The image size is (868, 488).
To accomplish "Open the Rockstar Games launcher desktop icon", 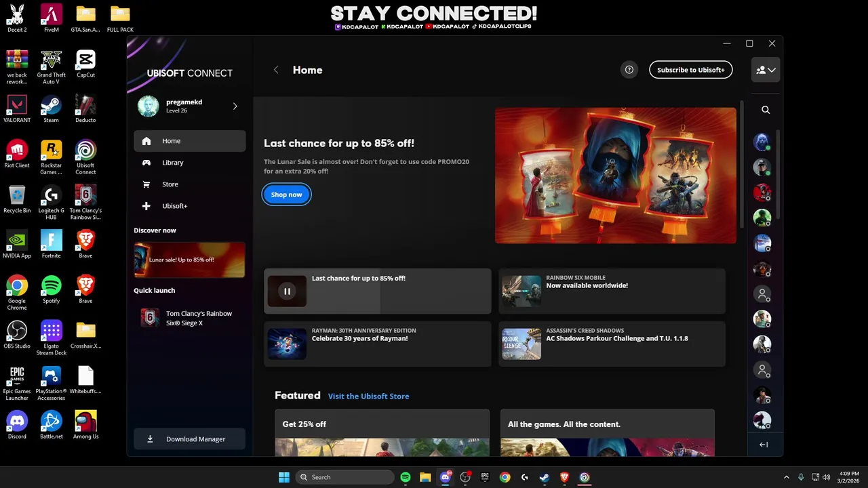I will pos(51,157).
